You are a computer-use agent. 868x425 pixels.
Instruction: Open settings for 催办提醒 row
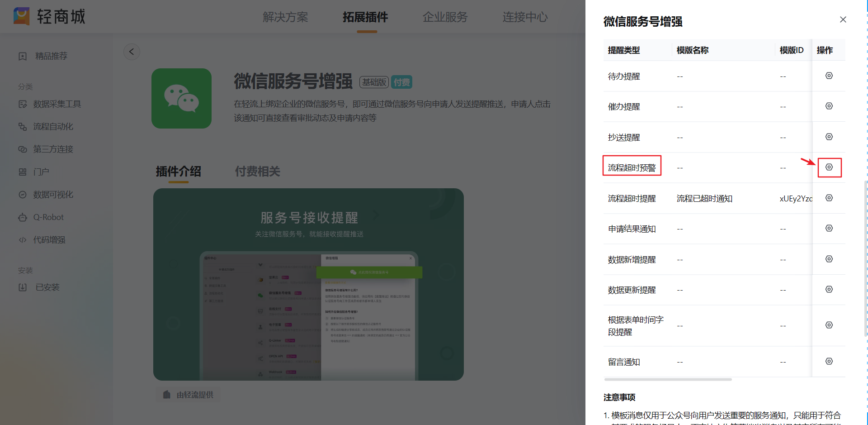[829, 106]
